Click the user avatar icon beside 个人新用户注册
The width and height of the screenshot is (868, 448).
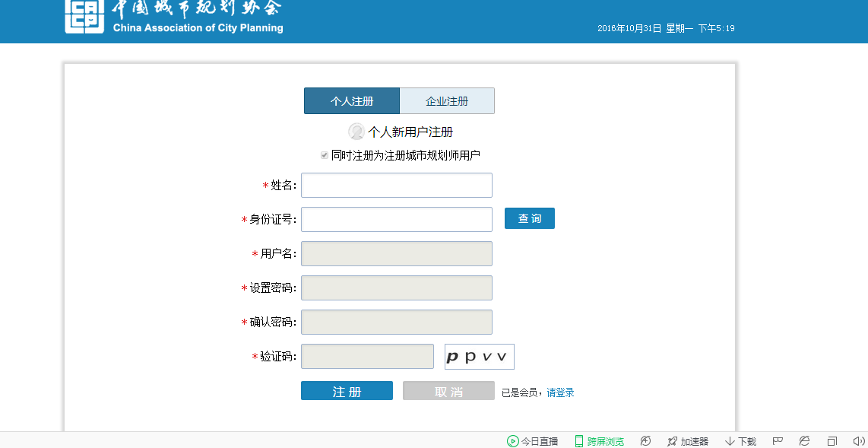click(x=356, y=132)
